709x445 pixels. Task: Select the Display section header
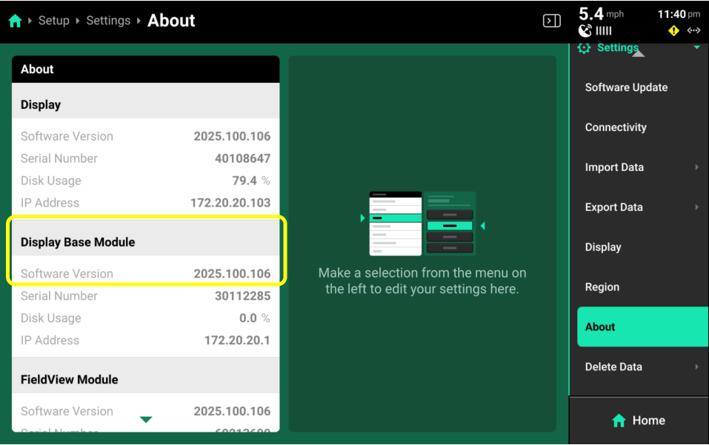tap(146, 101)
